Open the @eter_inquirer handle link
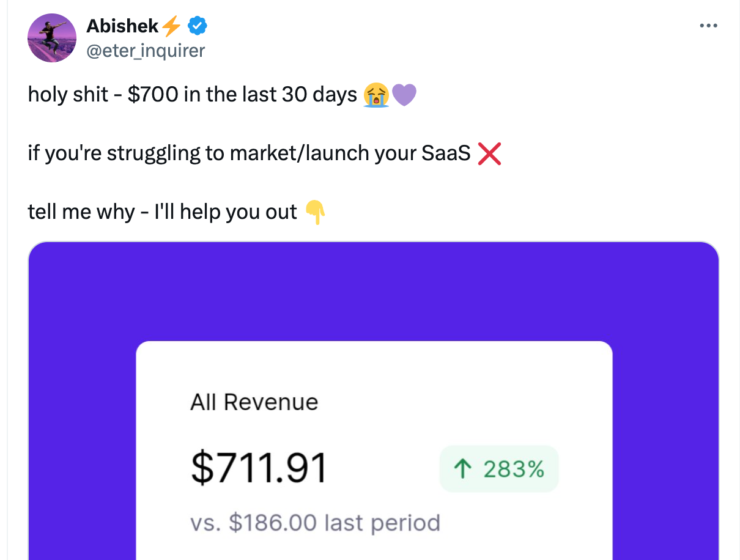This screenshot has width=740, height=560. click(x=146, y=50)
